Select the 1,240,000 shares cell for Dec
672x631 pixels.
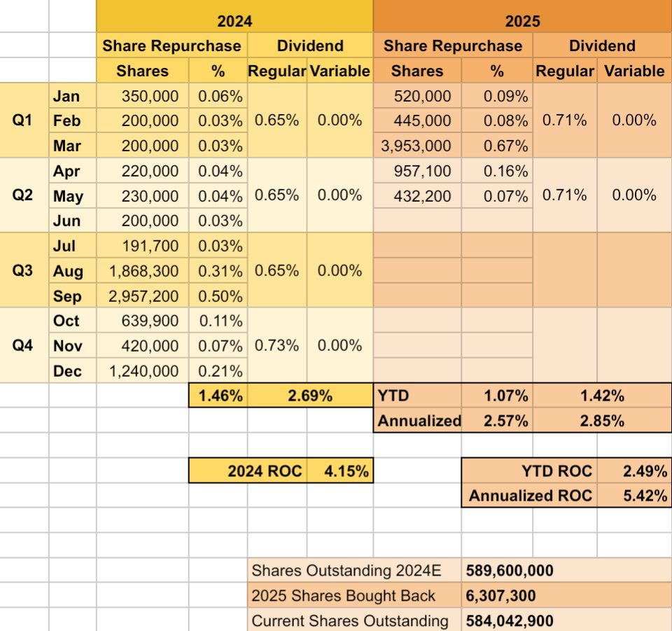tap(143, 370)
